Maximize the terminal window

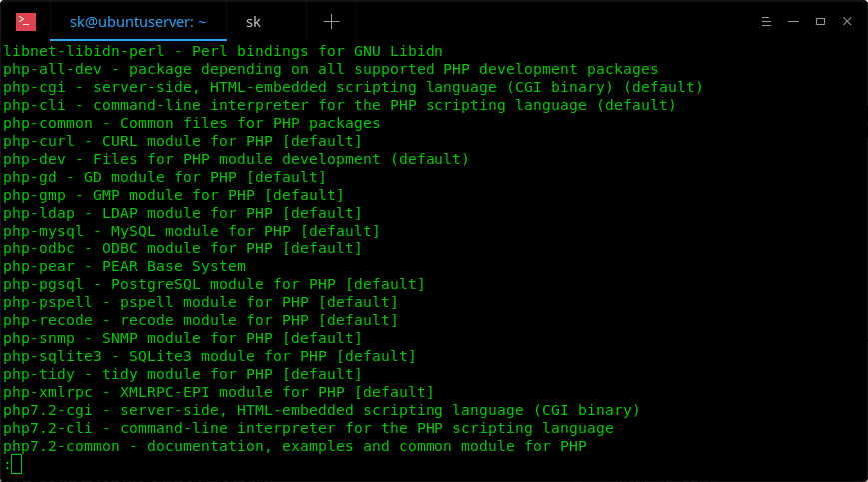click(820, 21)
